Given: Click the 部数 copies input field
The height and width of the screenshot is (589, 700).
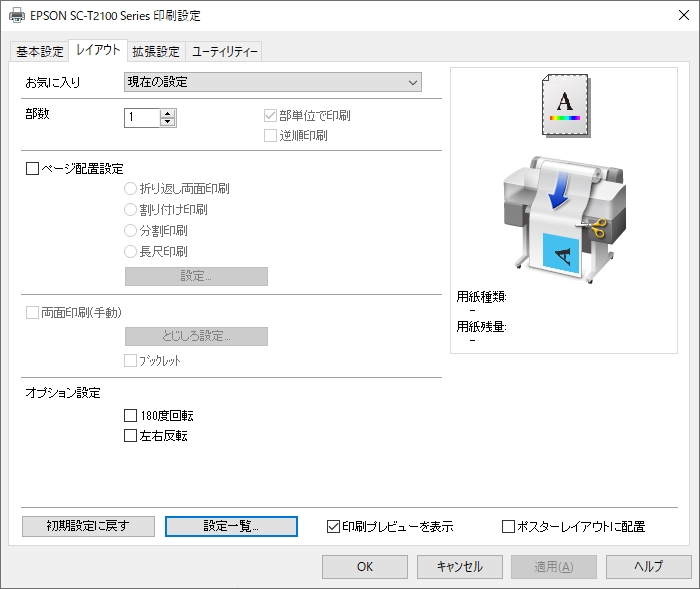Looking at the screenshot, I should (x=142, y=117).
